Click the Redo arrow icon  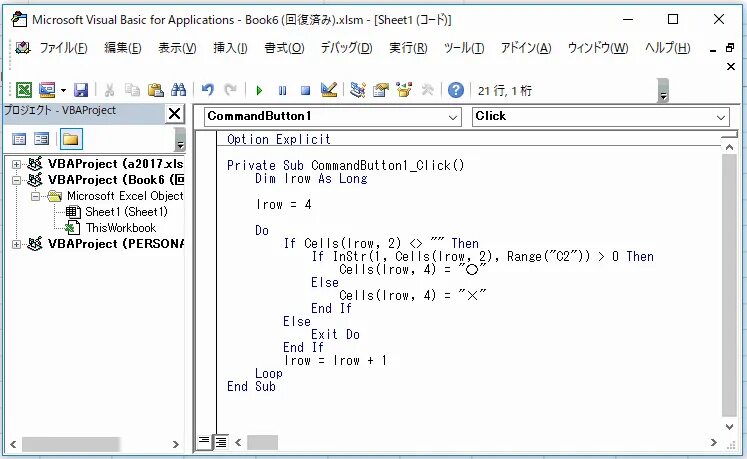click(231, 90)
